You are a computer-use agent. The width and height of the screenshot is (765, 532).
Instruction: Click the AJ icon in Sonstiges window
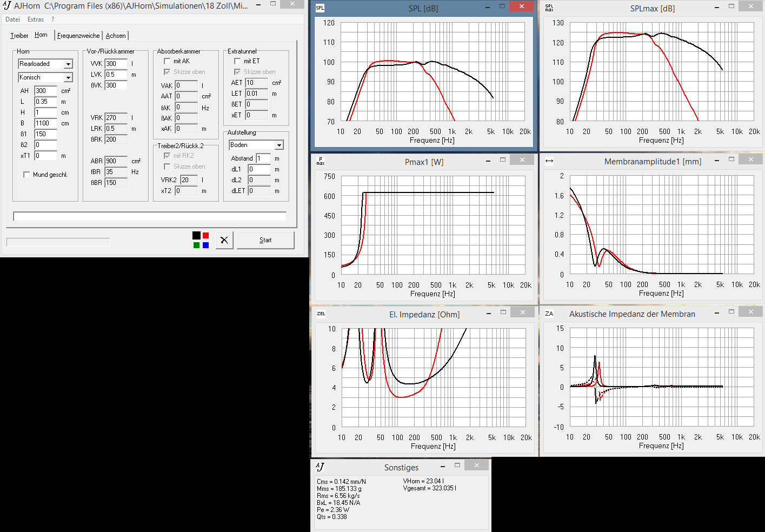[x=320, y=467]
